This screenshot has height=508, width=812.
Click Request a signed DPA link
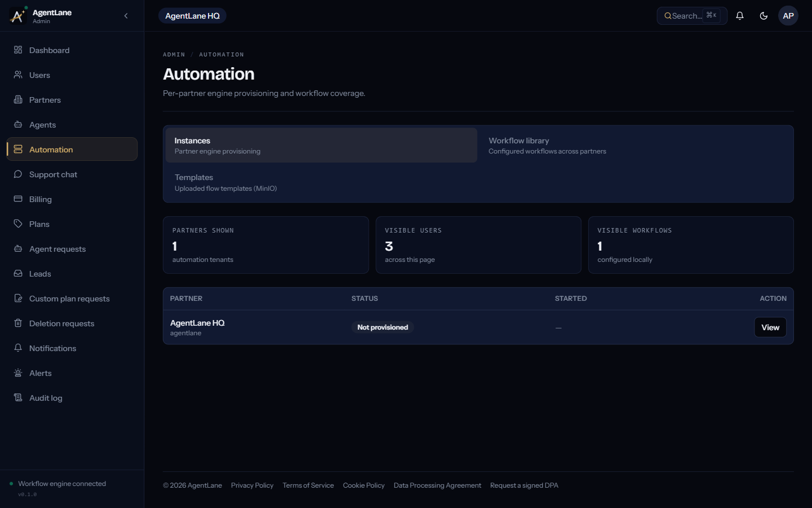tap(524, 485)
